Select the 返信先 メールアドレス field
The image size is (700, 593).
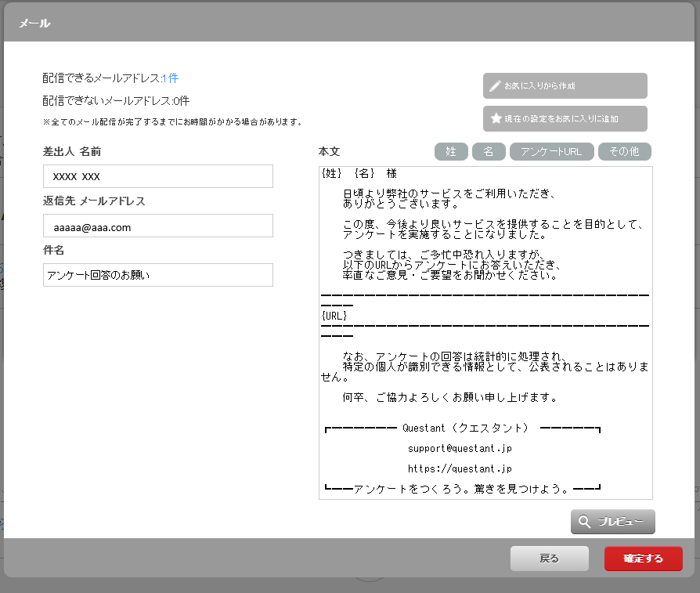point(157,226)
